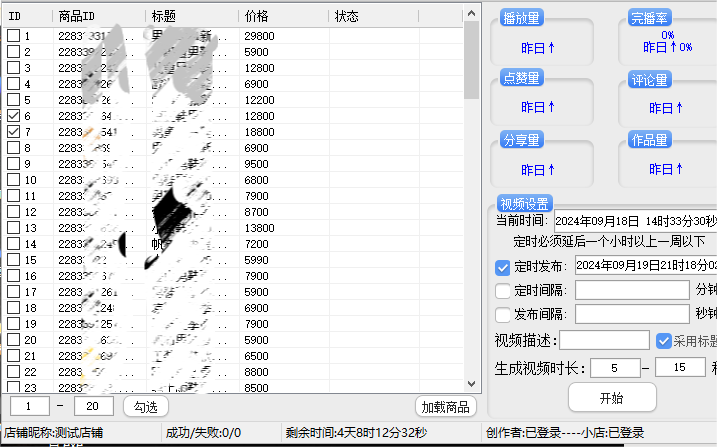
Task: Click the 定时必须延后一个小时以上一周以下 hint text
Action: (609, 241)
